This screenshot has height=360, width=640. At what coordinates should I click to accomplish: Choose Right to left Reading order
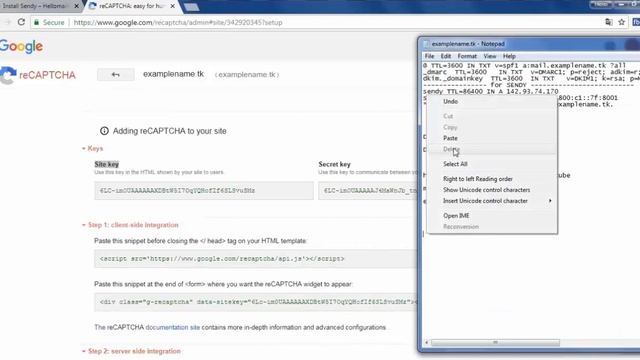[x=492, y=179]
